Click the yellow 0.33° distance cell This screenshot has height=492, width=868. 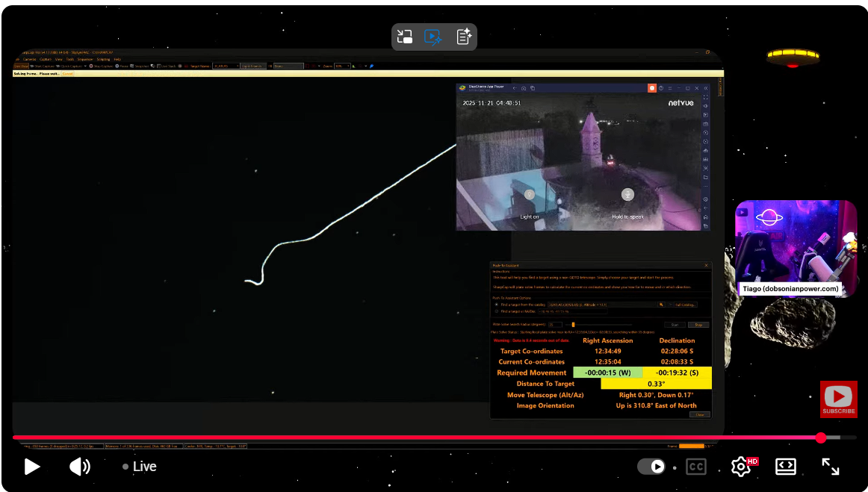(656, 384)
